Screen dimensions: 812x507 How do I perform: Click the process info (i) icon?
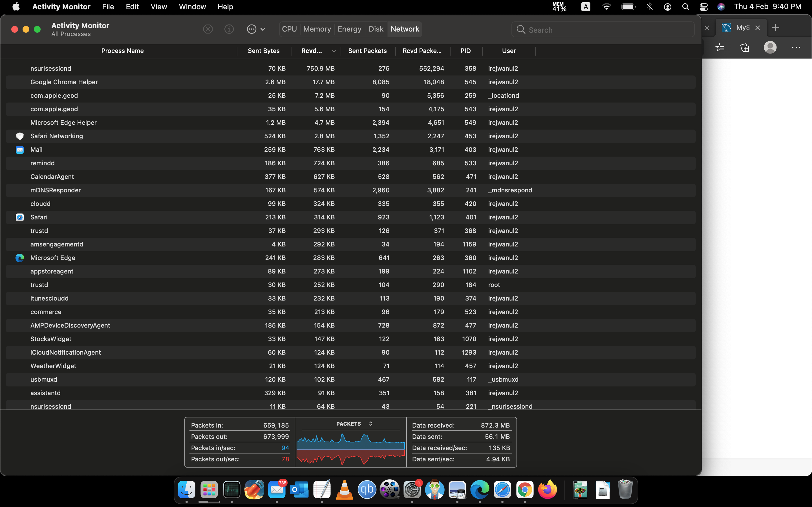pyautogui.click(x=229, y=29)
